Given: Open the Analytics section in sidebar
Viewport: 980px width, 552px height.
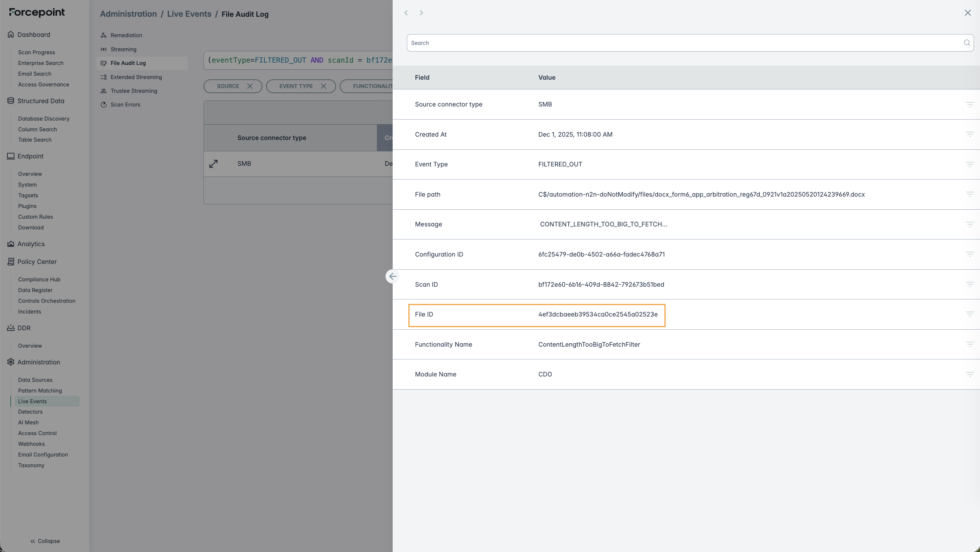Looking at the screenshot, I should [x=31, y=244].
